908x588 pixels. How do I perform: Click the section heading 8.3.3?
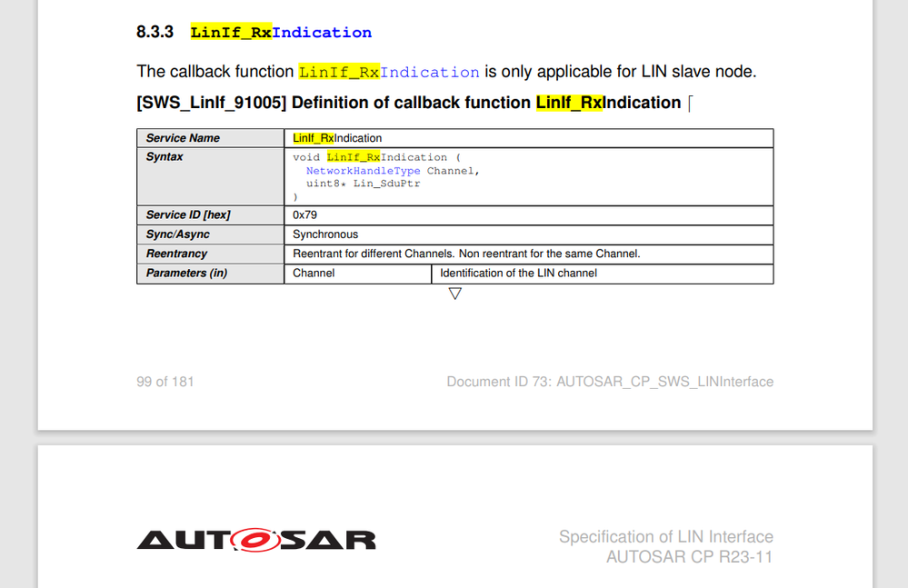tap(154, 31)
